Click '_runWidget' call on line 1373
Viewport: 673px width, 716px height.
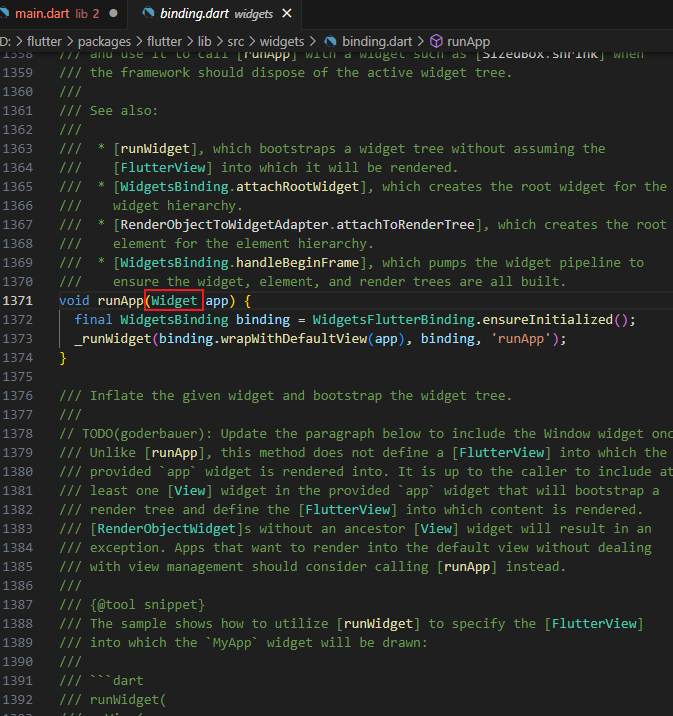point(113,339)
